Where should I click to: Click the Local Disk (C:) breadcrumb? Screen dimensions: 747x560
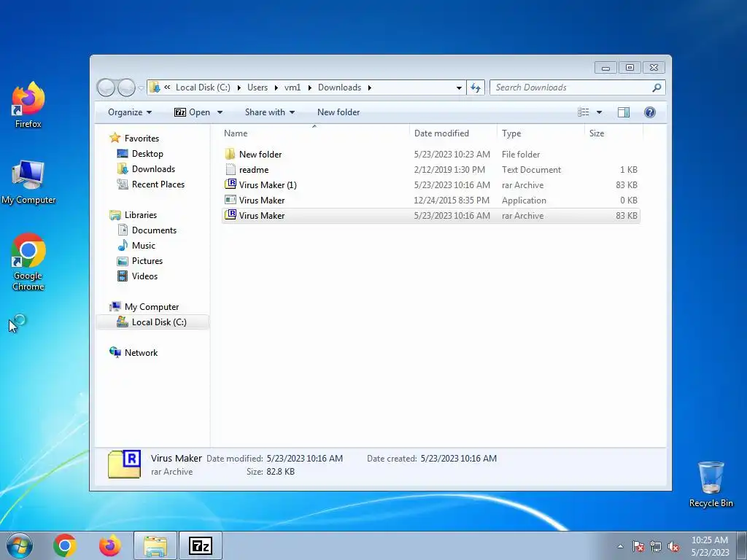click(x=203, y=87)
